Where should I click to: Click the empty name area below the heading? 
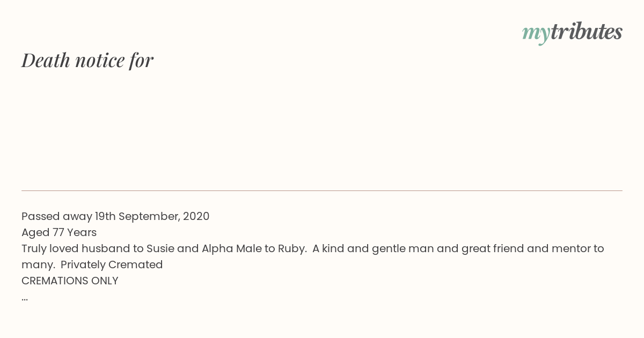[x=322, y=129]
